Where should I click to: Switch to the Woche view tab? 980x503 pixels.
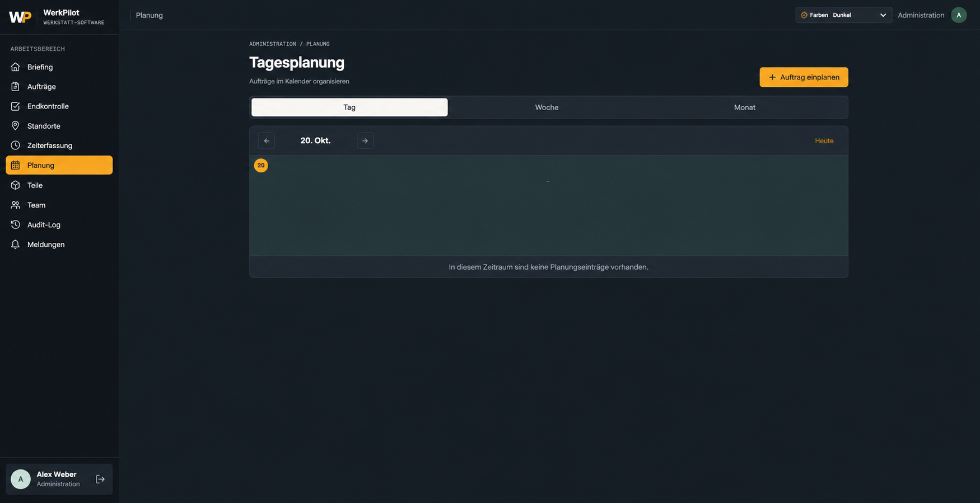tap(547, 107)
